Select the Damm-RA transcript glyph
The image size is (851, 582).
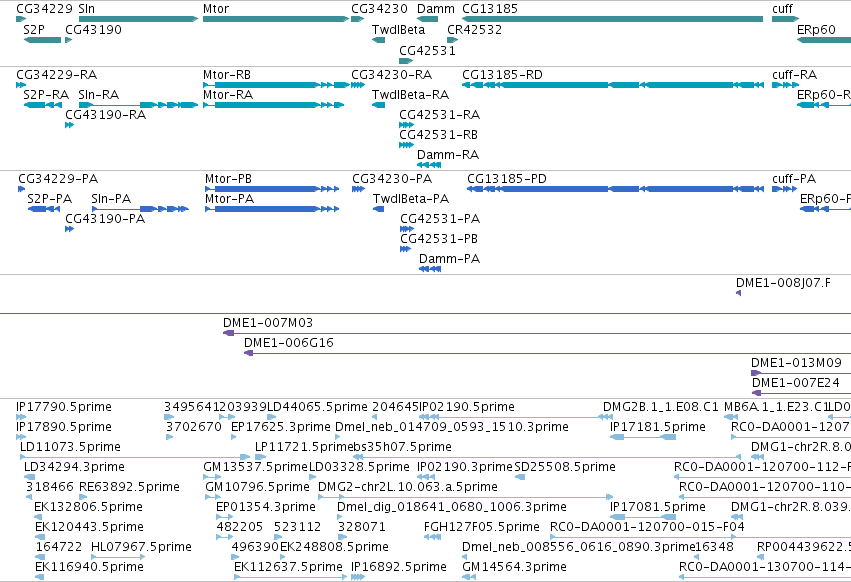[429, 165]
